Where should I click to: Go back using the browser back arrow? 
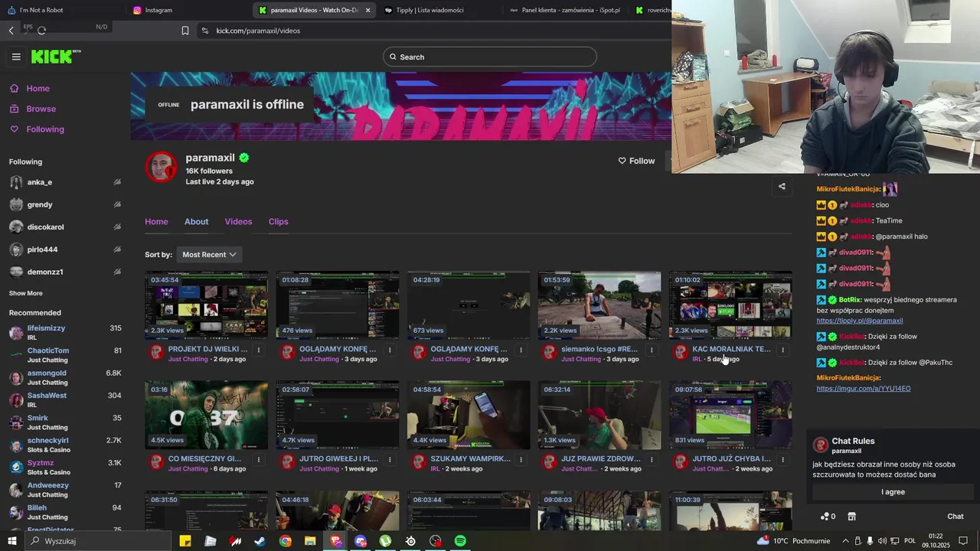[11, 31]
